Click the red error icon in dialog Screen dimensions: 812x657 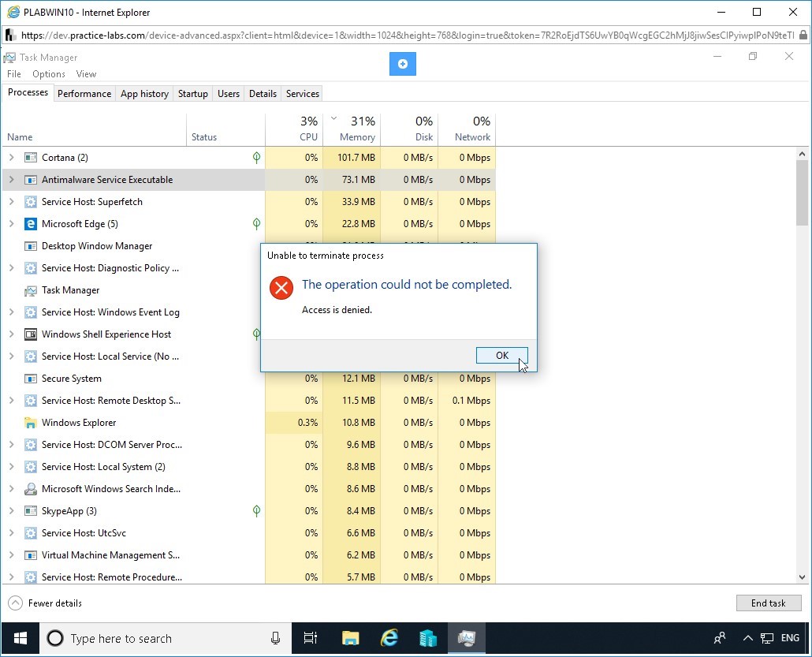click(x=281, y=288)
